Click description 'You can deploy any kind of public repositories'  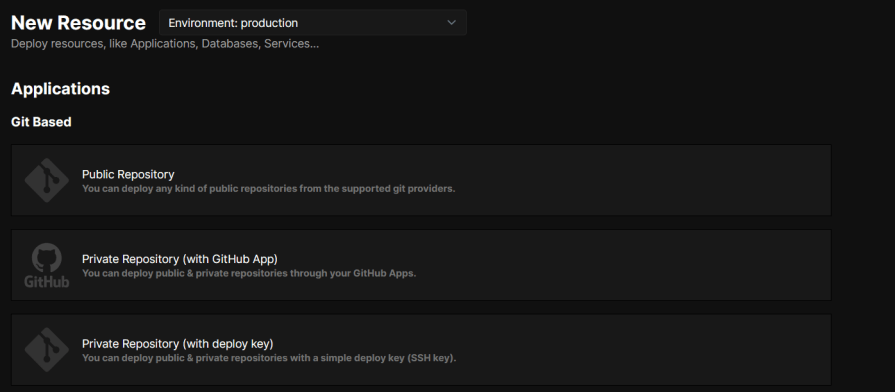coord(269,189)
